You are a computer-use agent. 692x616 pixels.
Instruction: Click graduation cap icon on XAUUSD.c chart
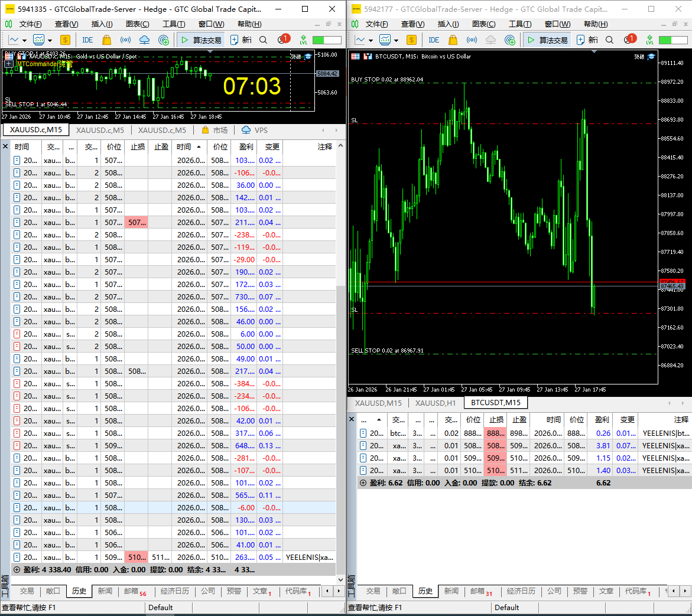click(308, 56)
